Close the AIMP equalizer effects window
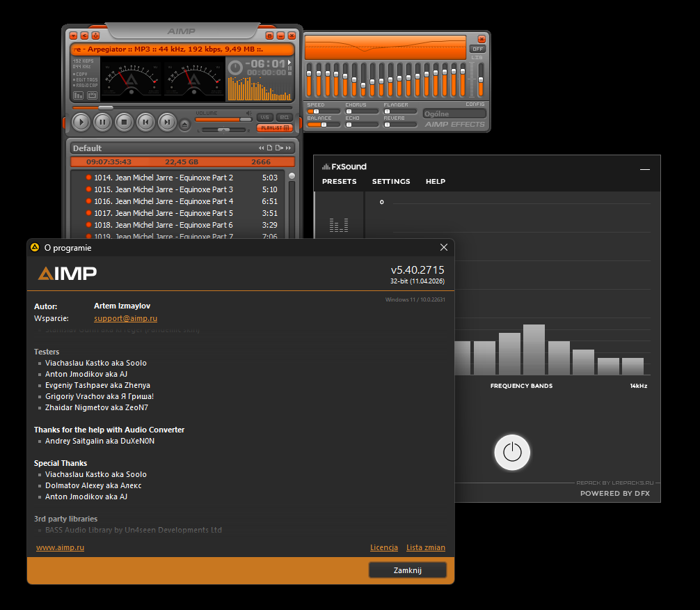The image size is (700, 610). pyautogui.click(x=482, y=39)
